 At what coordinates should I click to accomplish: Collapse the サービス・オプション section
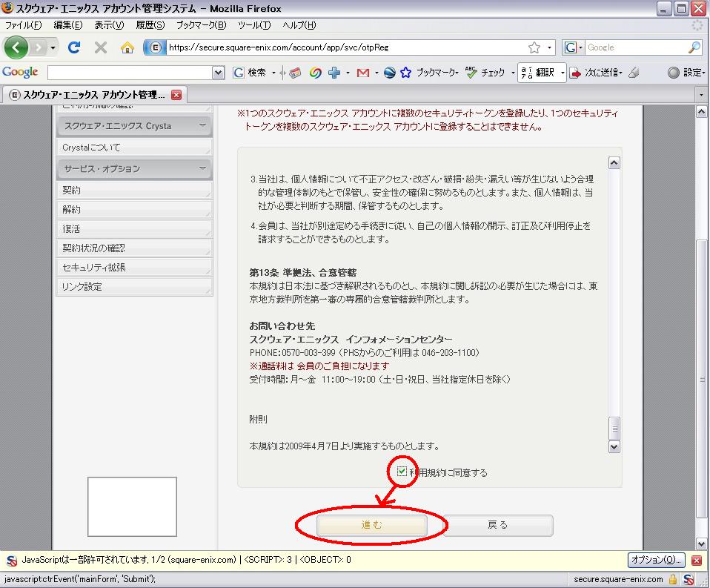tap(134, 169)
